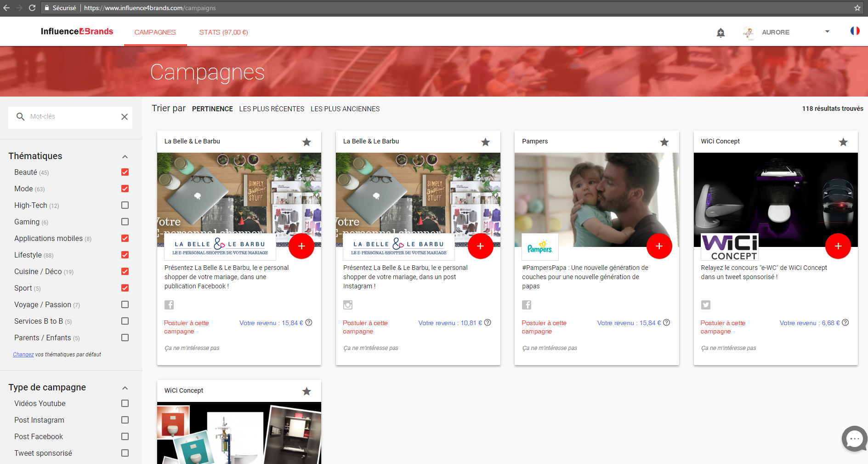Screen dimensions: 868x464
Task: Filter by Vidéos Youtube campaign type
Action: 125,403
